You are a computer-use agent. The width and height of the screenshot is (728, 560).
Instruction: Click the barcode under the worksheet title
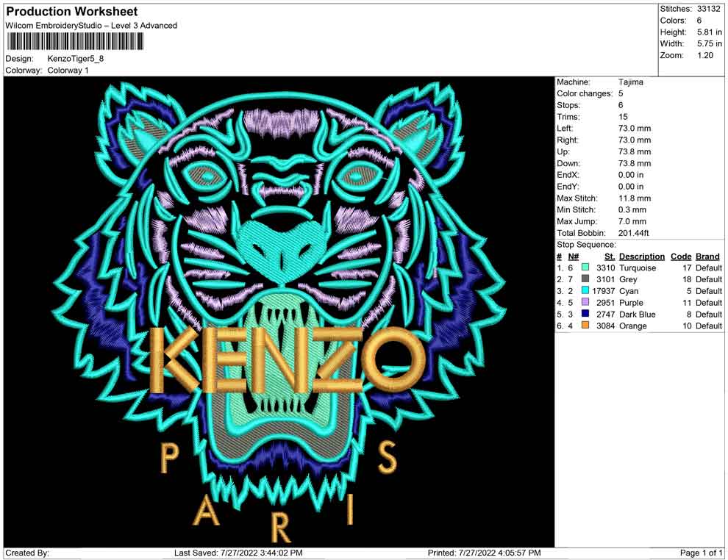pyautogui.click(x=75, y=42)
